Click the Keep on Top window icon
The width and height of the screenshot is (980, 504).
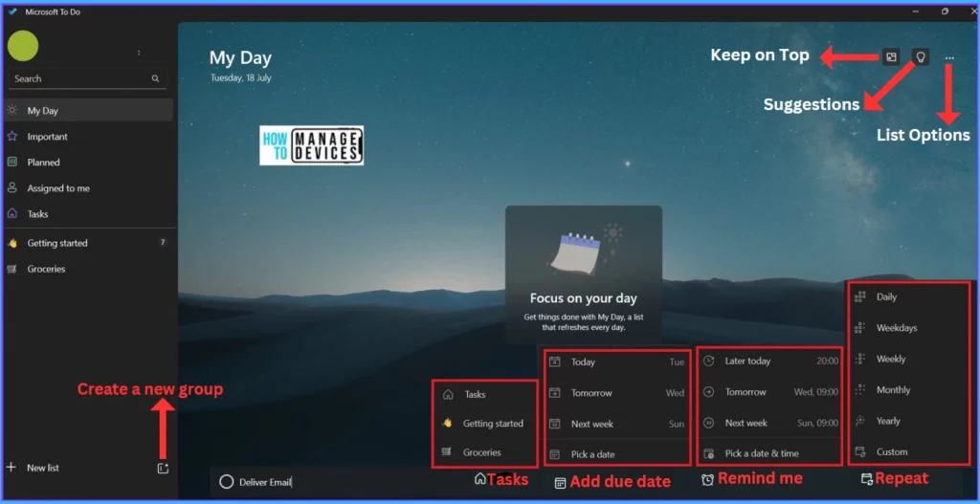891,56
